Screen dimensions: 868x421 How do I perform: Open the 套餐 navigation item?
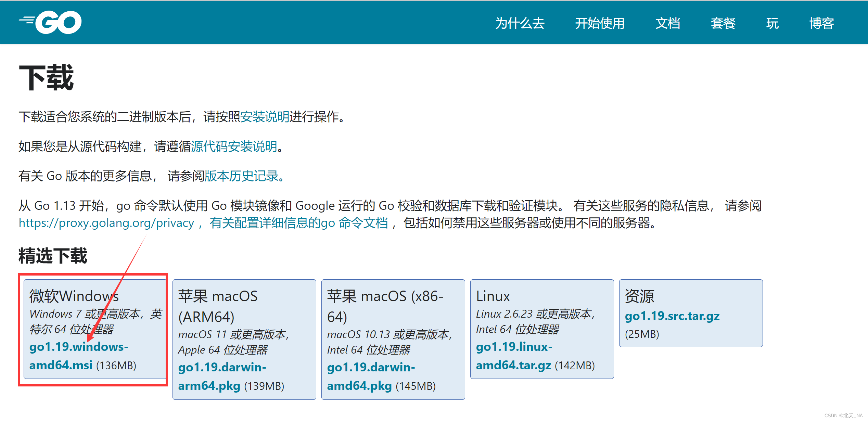723,23
